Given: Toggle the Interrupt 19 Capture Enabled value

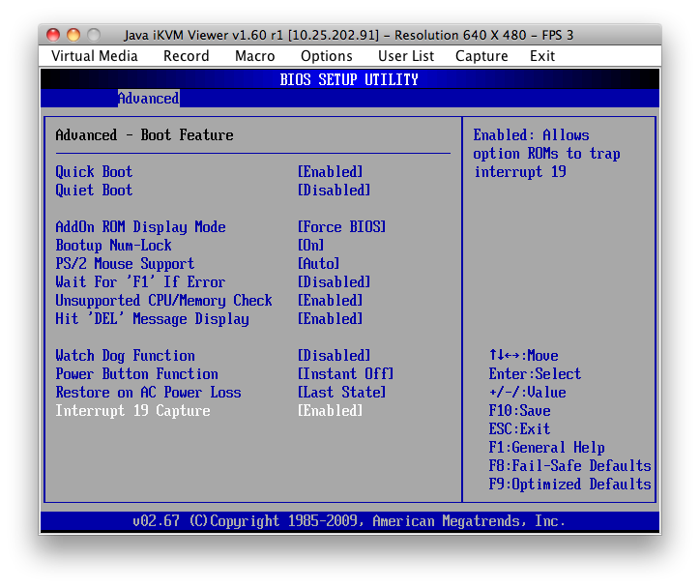Looking at the screenshot, I should click(x=330, y=411).
